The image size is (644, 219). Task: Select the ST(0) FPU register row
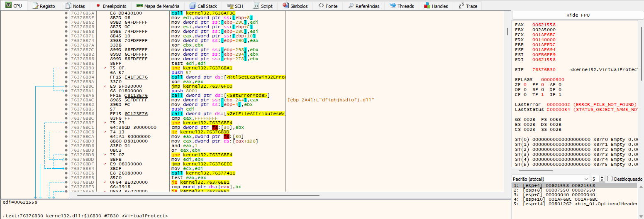576,139
